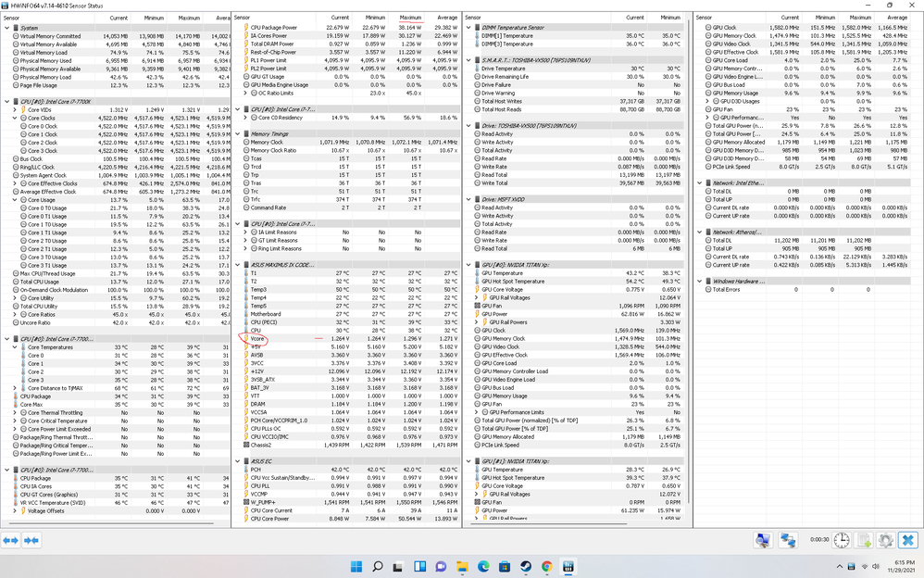Click the shrink-layout inward arrows toolbar icon
Viewport: 924px width, 578px height.
[31, 540]
